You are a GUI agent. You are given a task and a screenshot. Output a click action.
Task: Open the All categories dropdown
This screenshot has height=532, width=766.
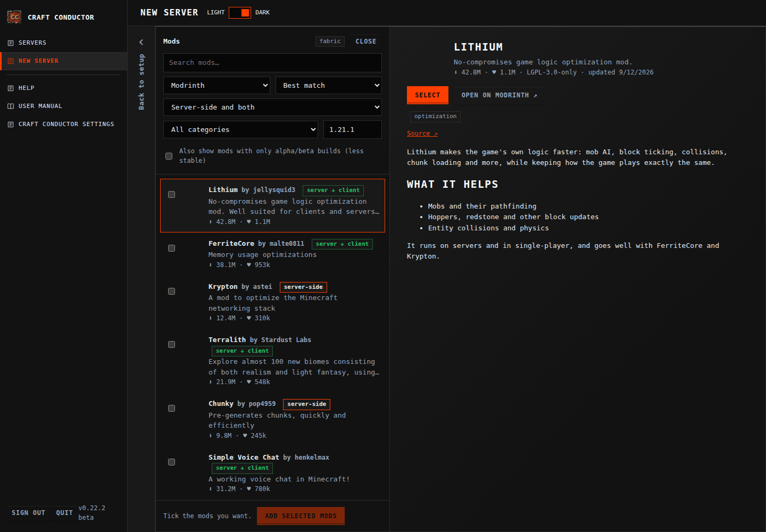coord(240,130)
